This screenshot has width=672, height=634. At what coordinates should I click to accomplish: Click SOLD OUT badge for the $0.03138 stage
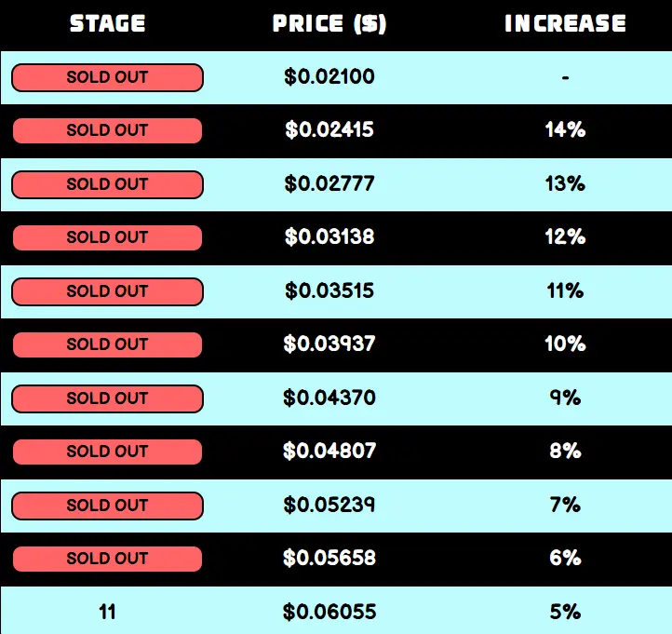(x=107, y=237)
